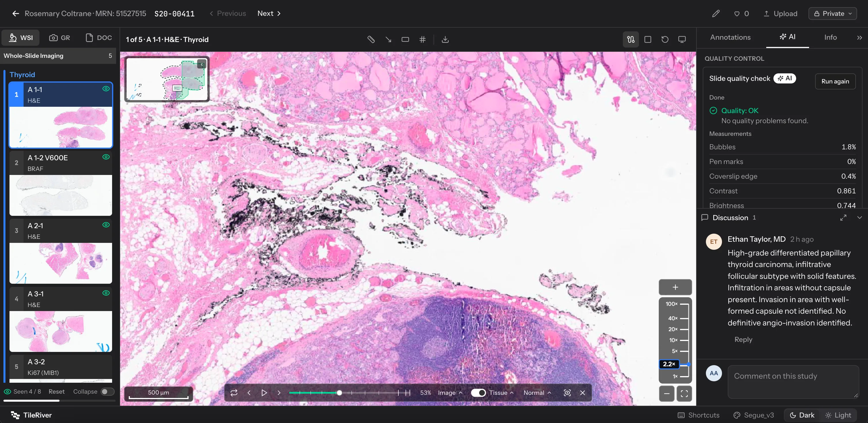Click the pencil edit icon in header
868x423 pixels.
click(x=716, y=14)
